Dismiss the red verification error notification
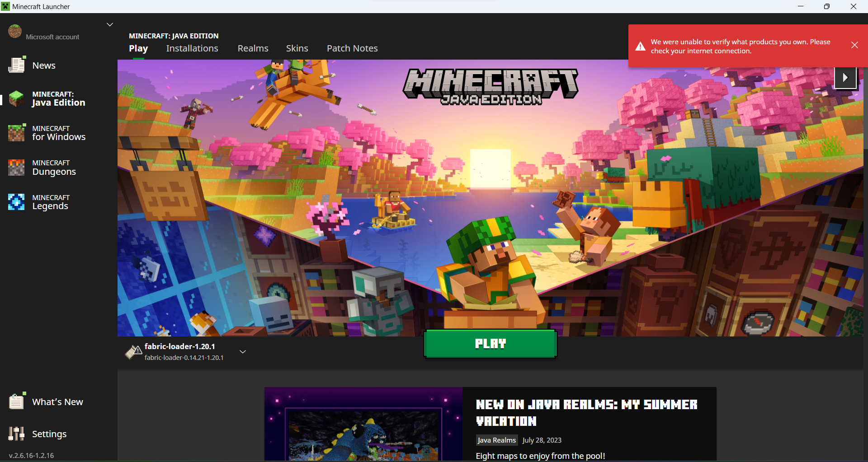Viewport: 868px width, 462px height. tap(854, 45)
